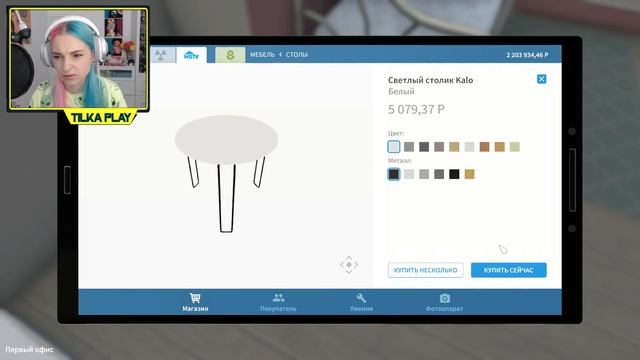This screenshot has width=640, height=360.
Task: Click the КУПИТЬ СЕЙЧАС button
Action: [509, 270]
